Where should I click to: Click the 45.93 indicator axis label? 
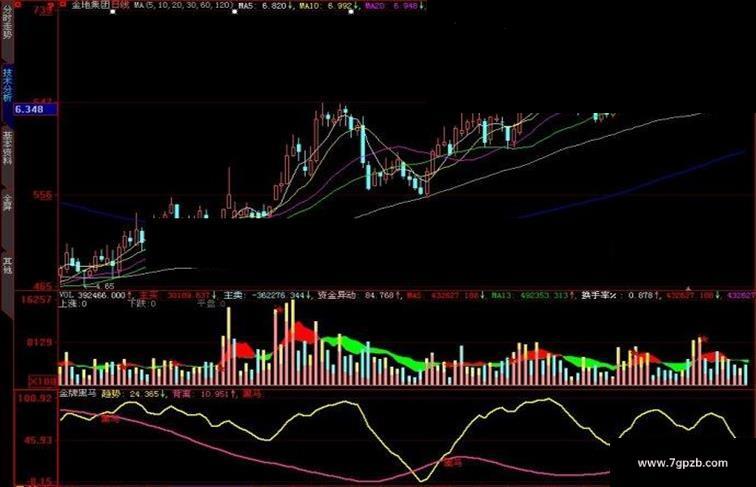coord(38,440)
